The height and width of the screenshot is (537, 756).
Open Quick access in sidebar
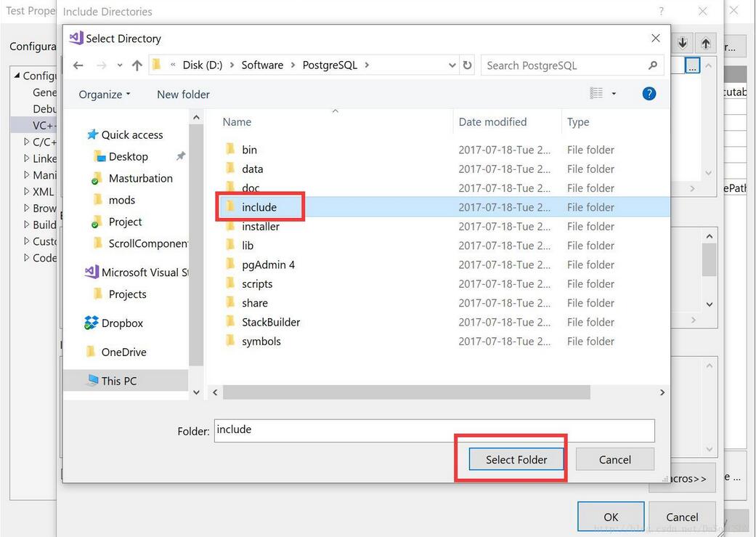131,135
